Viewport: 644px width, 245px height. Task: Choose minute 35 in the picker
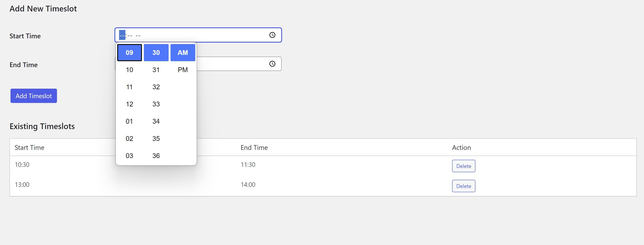point(156,138)
